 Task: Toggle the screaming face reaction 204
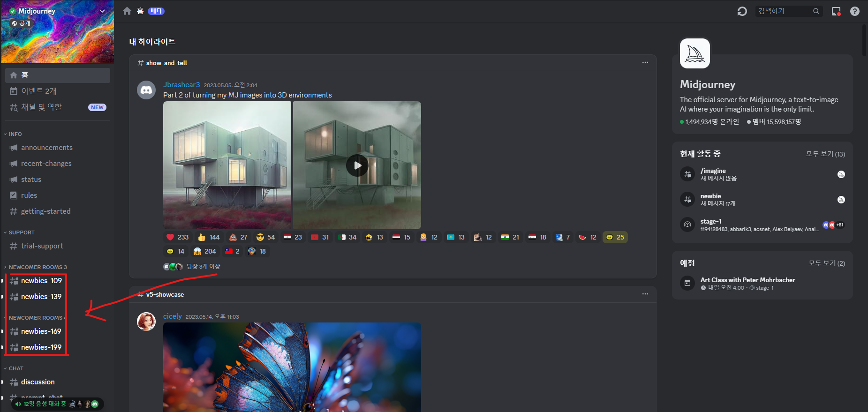pos(204,251)
